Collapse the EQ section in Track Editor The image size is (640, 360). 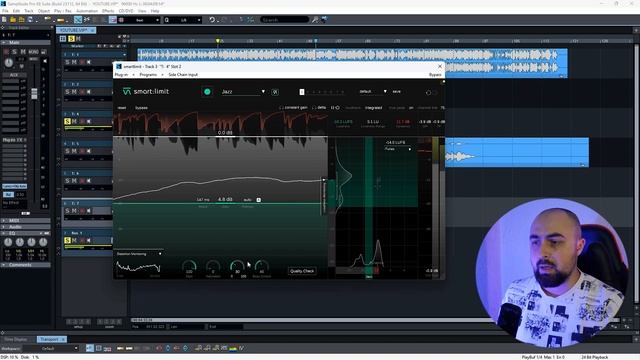(4, 233)
